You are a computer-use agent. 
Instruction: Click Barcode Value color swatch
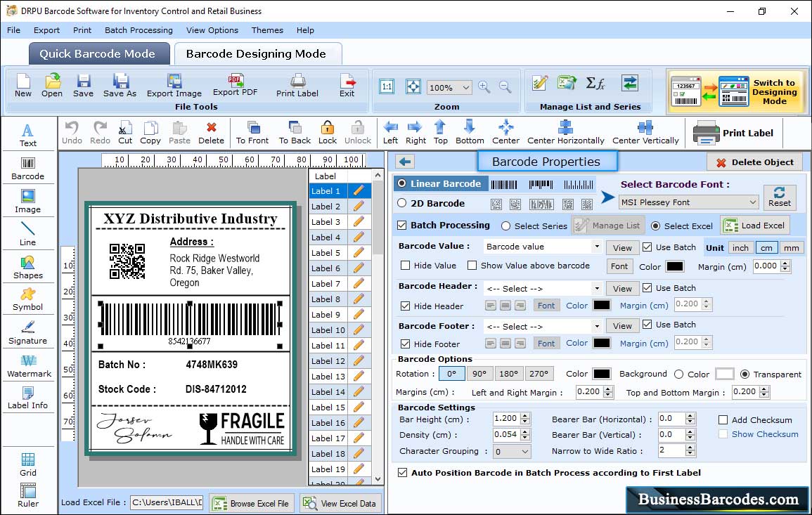tap(674, 266)
